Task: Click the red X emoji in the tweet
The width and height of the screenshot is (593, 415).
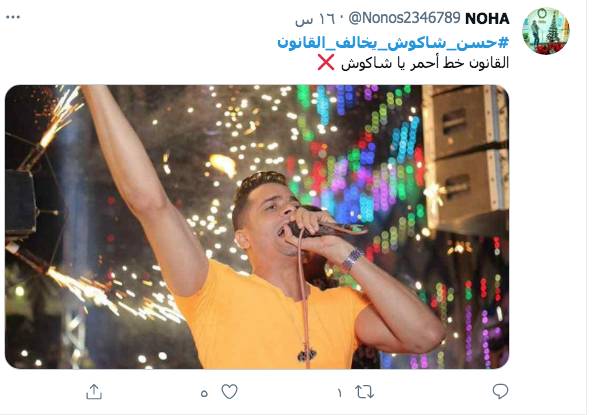Action: click(326, 63)
